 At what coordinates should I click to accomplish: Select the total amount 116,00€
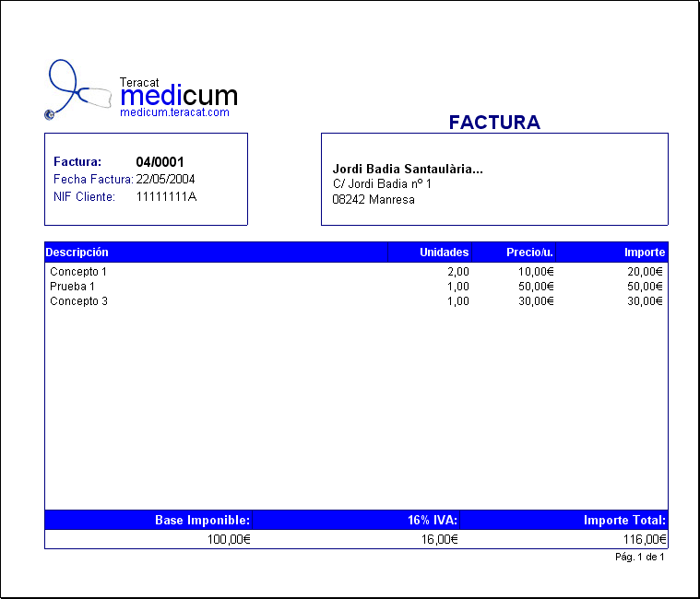(x=645, y=540)
